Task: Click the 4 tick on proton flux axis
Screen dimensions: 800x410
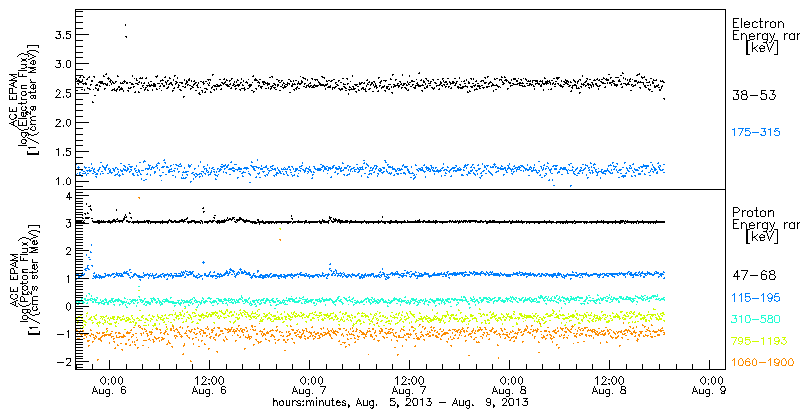Action: [67, 196]
